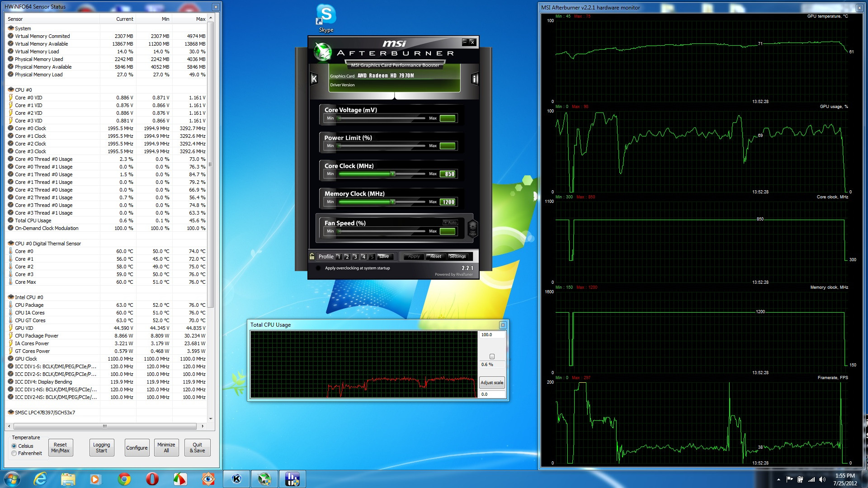868x488 pixels.
Task: Toggle Apply overclocking at system startup
Action: 318,268
